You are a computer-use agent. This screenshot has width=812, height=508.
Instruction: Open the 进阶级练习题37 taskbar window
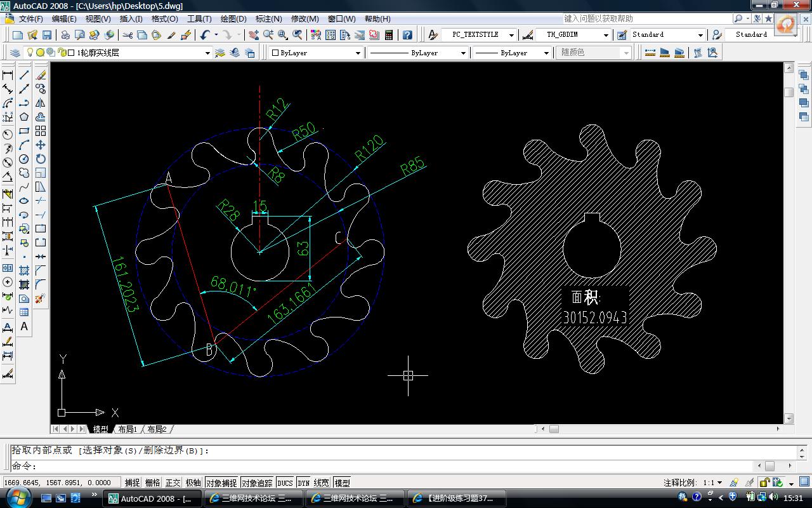pos(457,498)
